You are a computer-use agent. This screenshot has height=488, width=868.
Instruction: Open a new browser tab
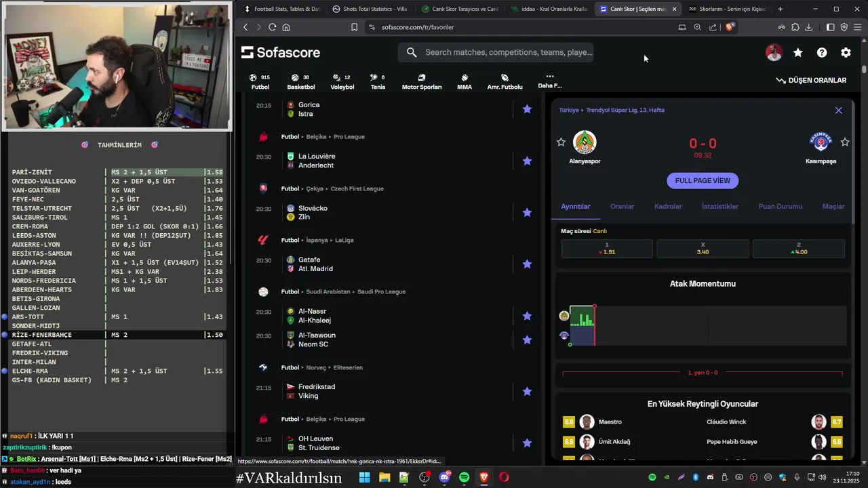pos(780,9)
